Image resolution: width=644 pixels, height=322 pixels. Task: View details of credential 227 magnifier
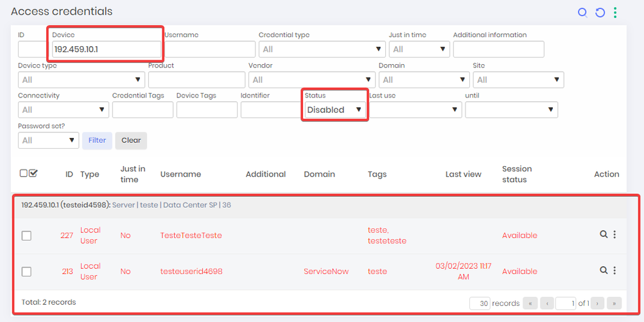pos(604,234)
